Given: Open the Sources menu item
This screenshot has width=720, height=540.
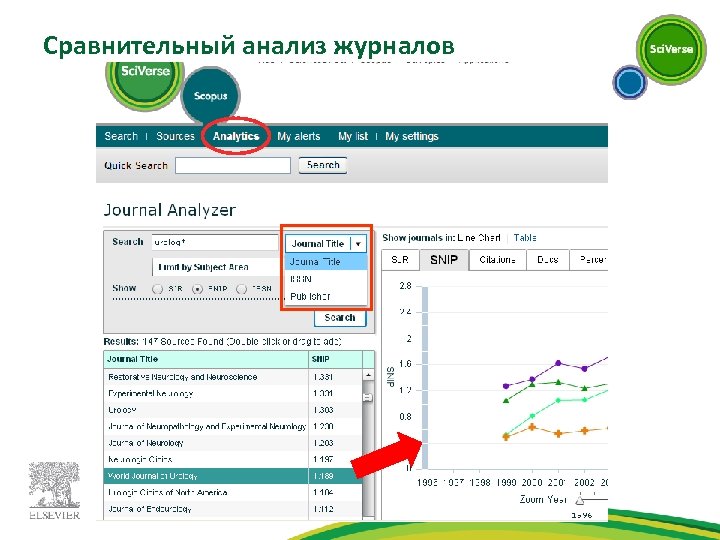Looking at the screenshot, I should tap(175, 136).
